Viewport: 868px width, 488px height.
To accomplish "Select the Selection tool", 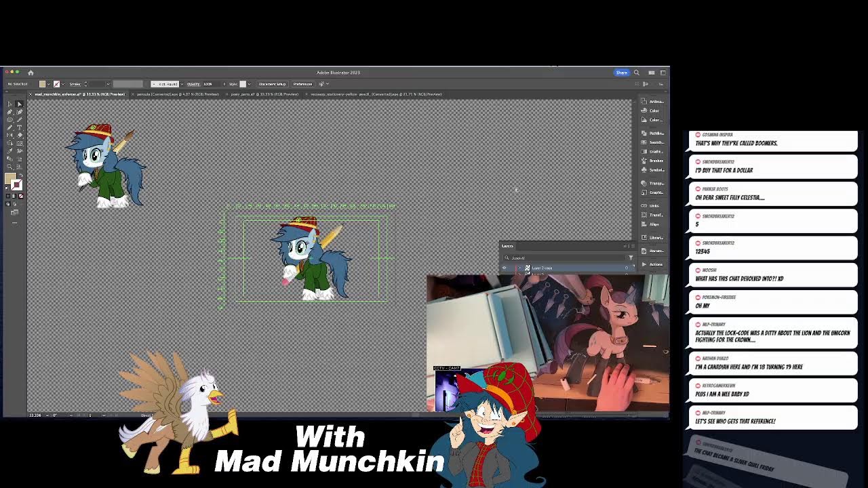I will (9, 104).
